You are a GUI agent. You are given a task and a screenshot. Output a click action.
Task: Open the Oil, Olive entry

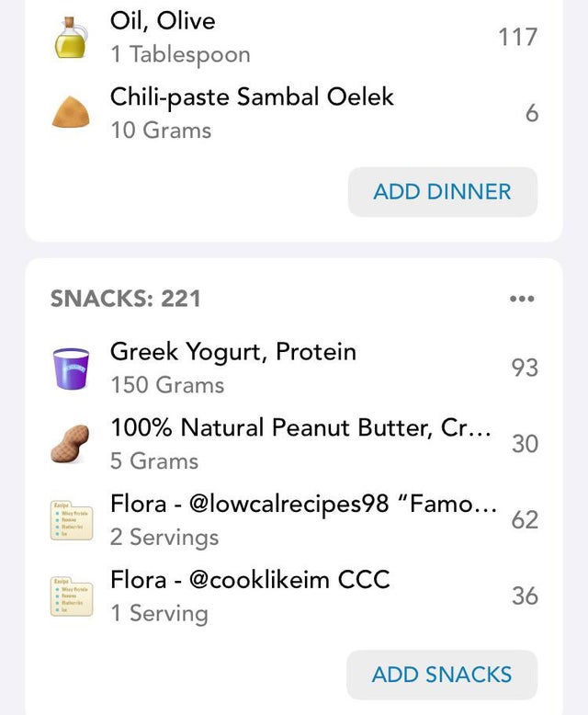click(294, 38)
